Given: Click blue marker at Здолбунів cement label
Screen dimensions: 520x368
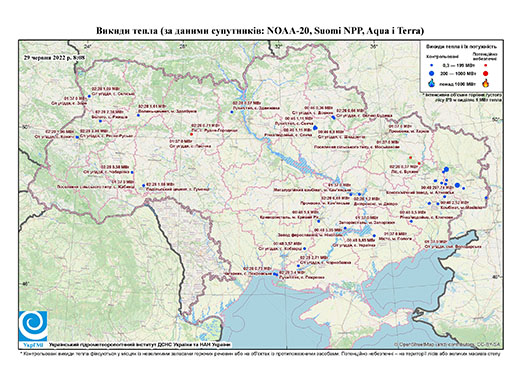Looking at the screenshot, I should (x=138, y=115).
